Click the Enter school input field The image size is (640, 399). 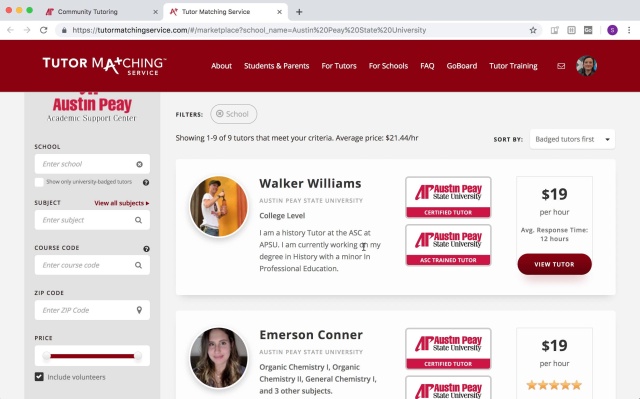[x=92, y=164]
